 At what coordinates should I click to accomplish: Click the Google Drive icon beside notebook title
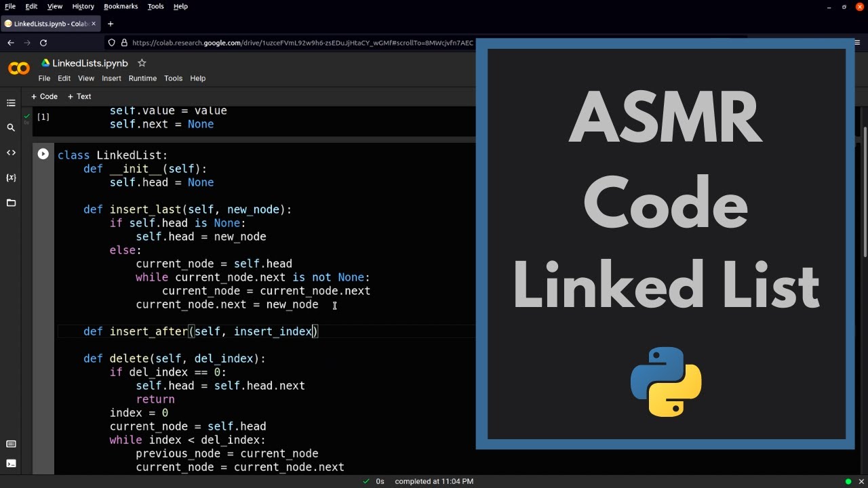[45, 63]
